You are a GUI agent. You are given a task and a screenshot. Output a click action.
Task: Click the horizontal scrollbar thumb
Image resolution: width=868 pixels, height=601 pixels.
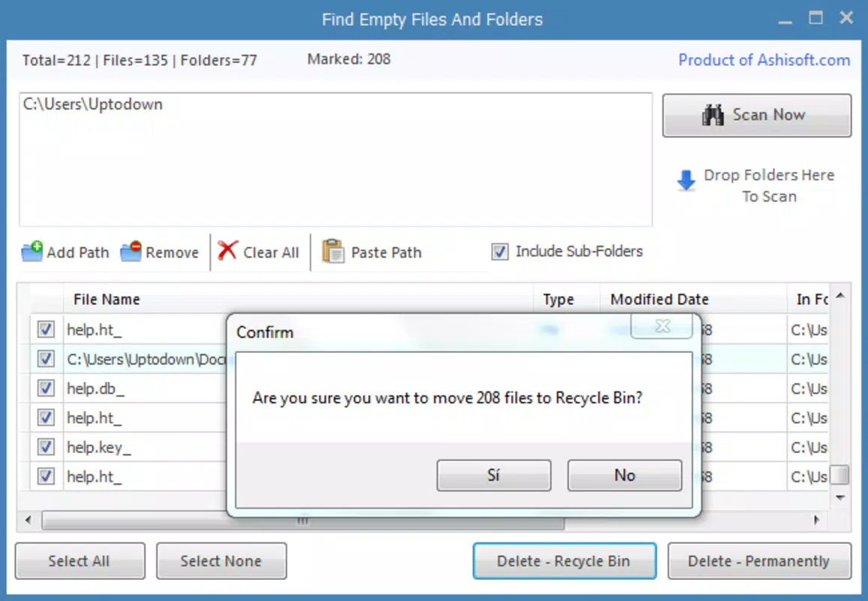303,521
